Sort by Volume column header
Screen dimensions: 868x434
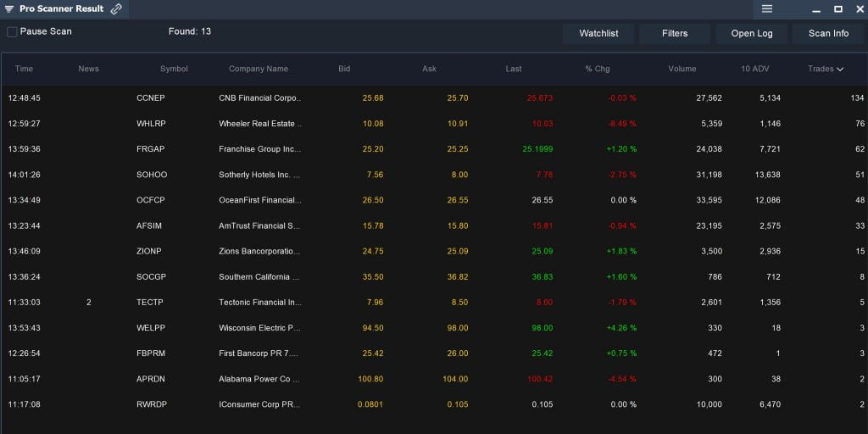click(x=682, y=70)
